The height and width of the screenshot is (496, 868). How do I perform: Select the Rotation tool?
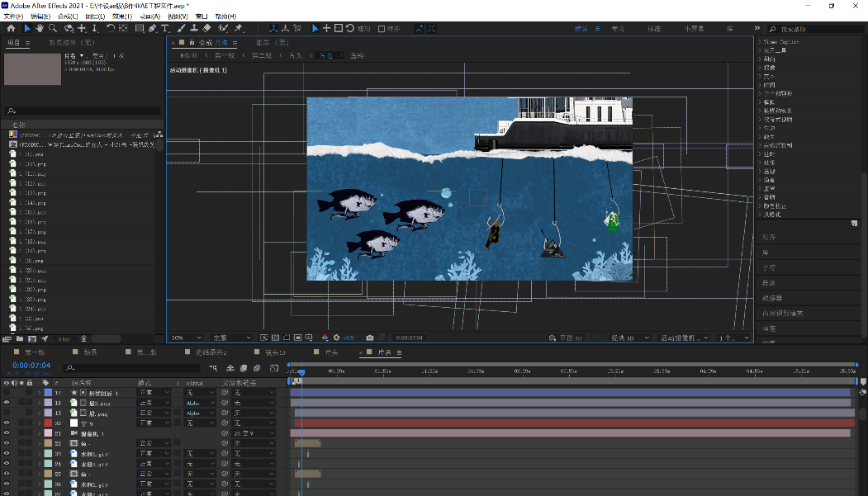click(111, 28)
